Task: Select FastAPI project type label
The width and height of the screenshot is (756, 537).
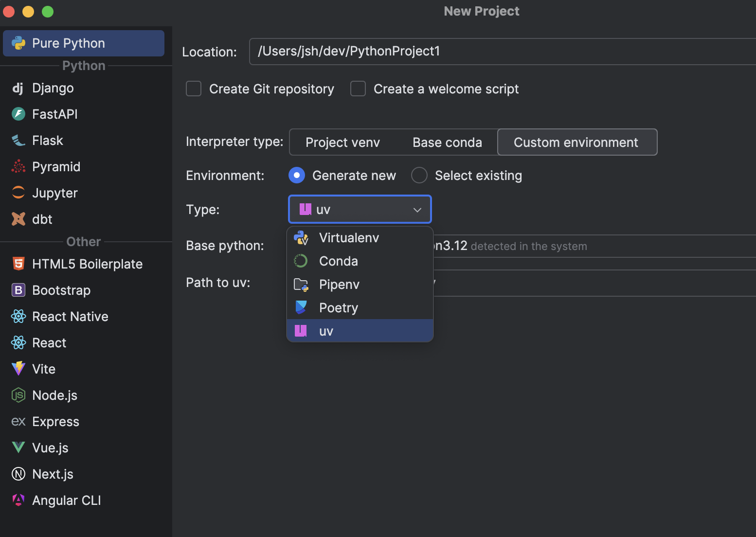Action: 55,114
